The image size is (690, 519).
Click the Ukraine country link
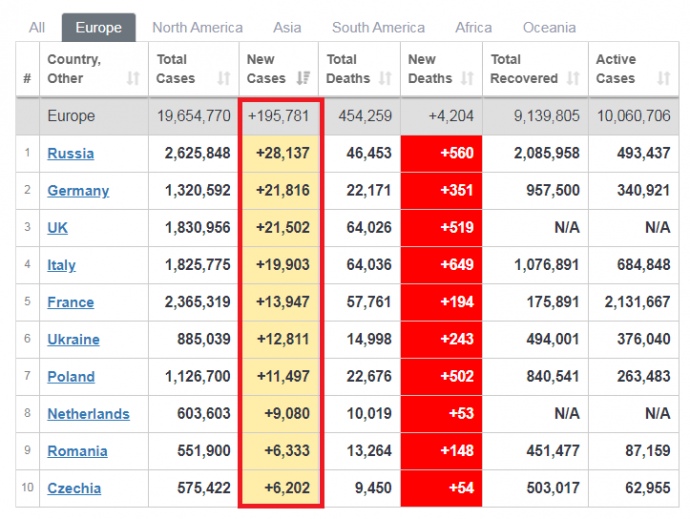click(73, 339)
